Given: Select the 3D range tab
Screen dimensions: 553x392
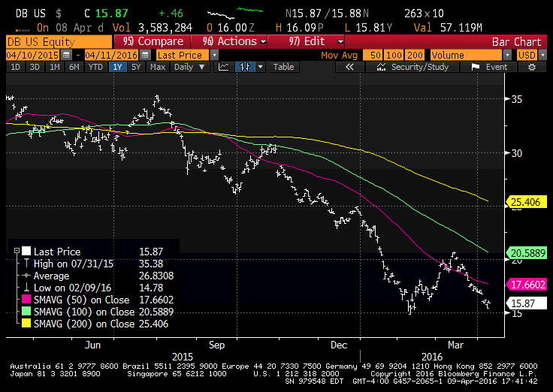Looking at the screenshot, I should click(x=35, y=67).
